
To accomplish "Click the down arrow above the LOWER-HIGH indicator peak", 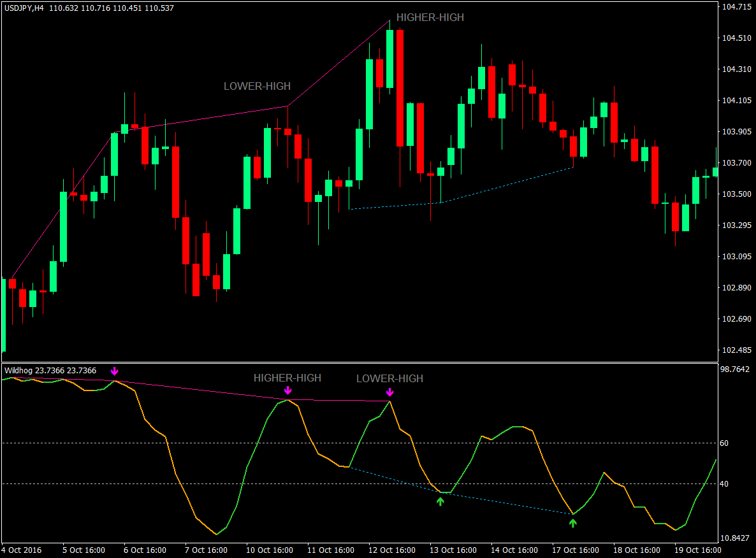I will pyautogui.click(x=390, y=390).
